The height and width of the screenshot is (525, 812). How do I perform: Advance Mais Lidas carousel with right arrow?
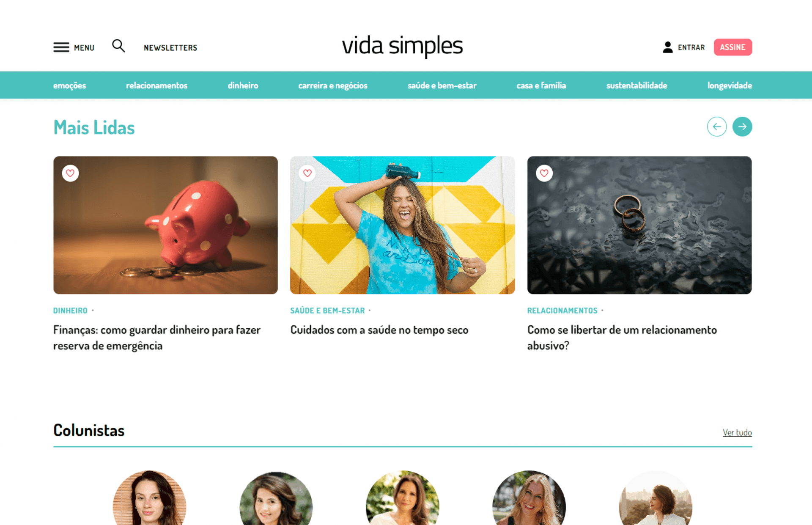click(x=742, y=126)
